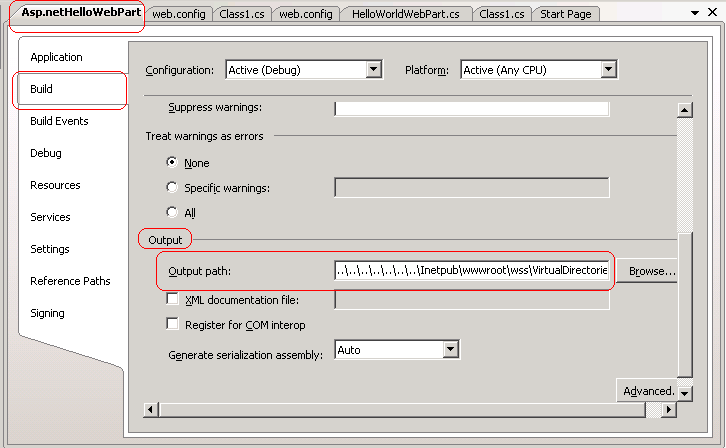Expand the Platform combo box
726x448 pixels.
tap(608, 70)
